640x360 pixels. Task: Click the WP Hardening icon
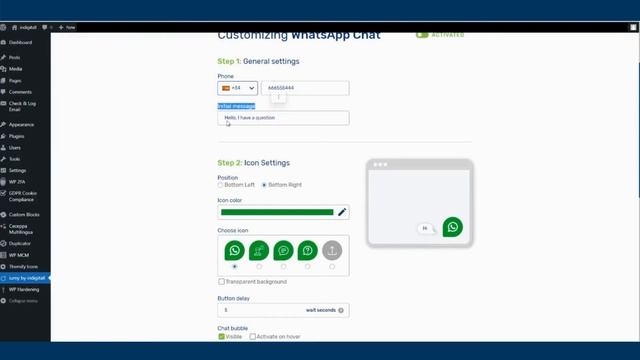3,289
